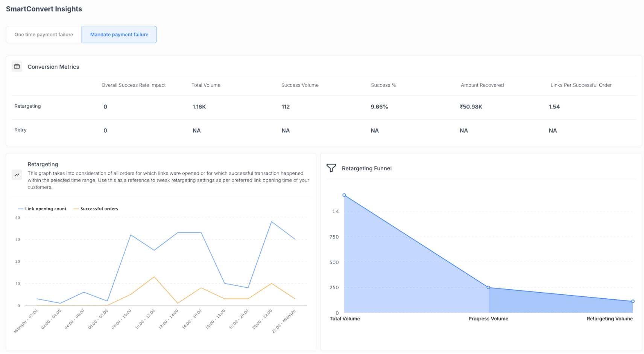This screenshot has height=354, width=644.
Task: Click the Retargeting Volume funnel end point
Action: tap(633, 301)
